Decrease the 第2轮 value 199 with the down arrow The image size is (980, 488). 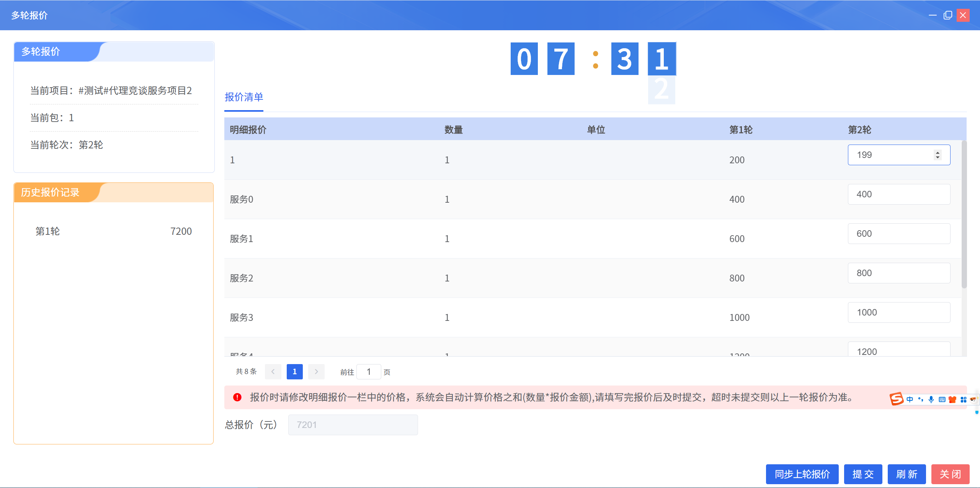point(938,157)
